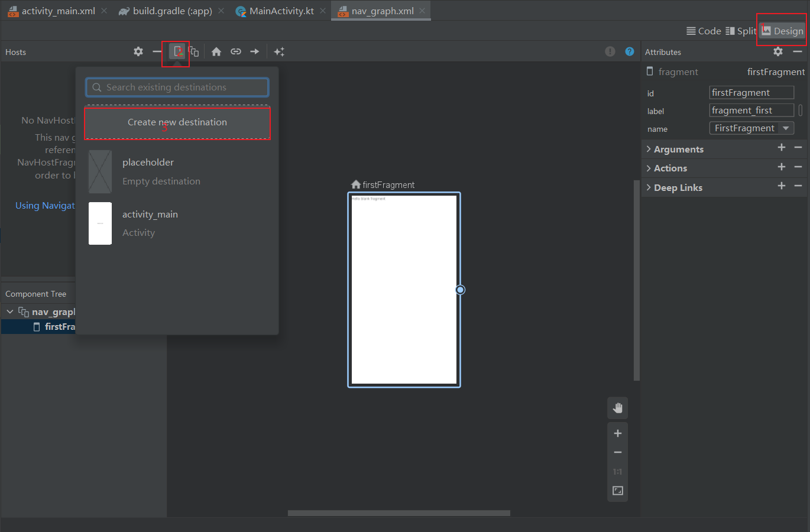Screen dimensions: 810x532
Task: Collapse nav_graph node in Component Tree
Action: pyautogui.click(x=10, y=312)
